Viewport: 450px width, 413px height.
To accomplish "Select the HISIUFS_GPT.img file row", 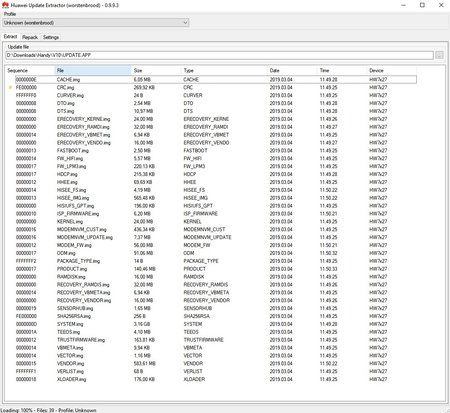I will coord(216,206).
